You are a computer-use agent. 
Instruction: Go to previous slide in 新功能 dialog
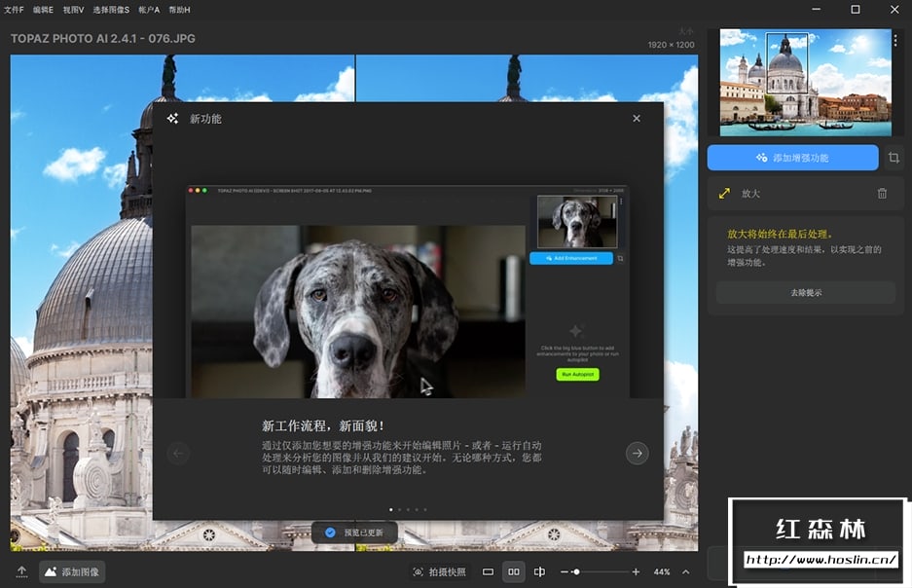point(178,453)
